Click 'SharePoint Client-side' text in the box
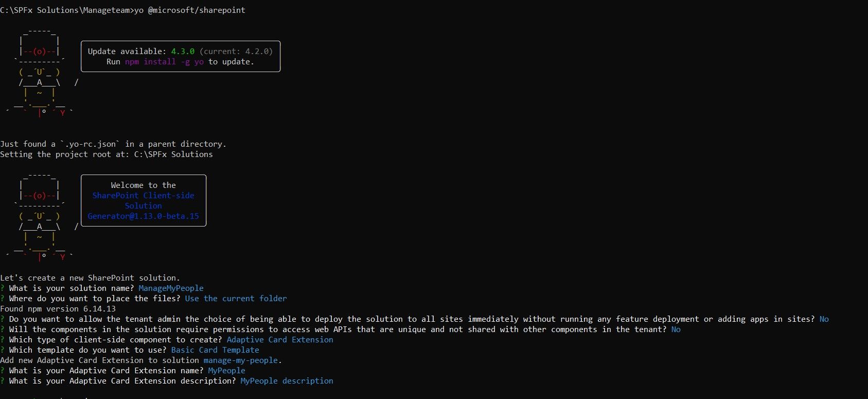 tap(143, 196)
